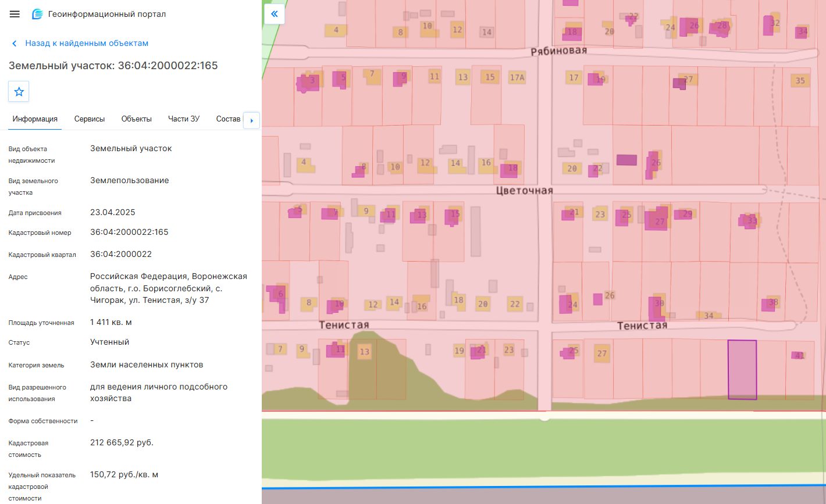Open the hamburger main menu

[15, 14]
